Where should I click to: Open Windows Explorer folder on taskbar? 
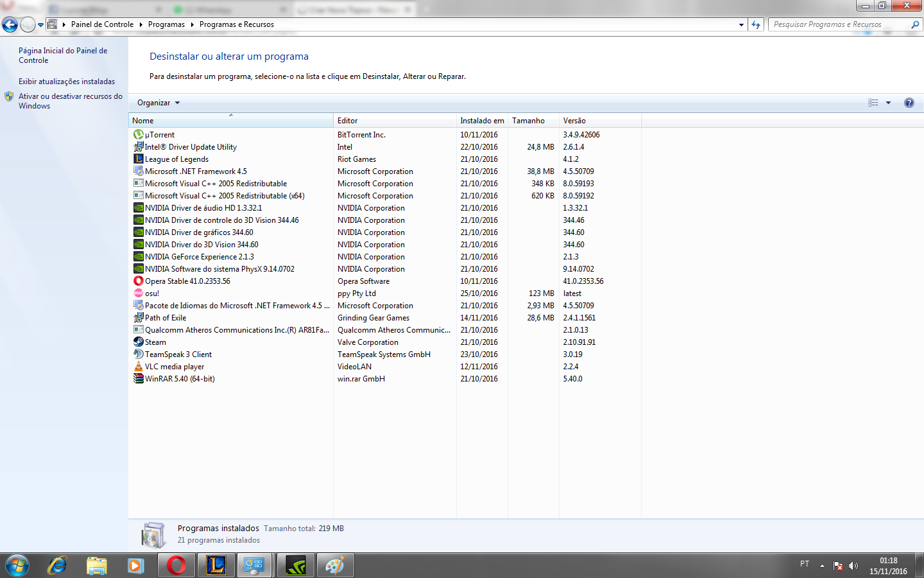click(97, 565)
